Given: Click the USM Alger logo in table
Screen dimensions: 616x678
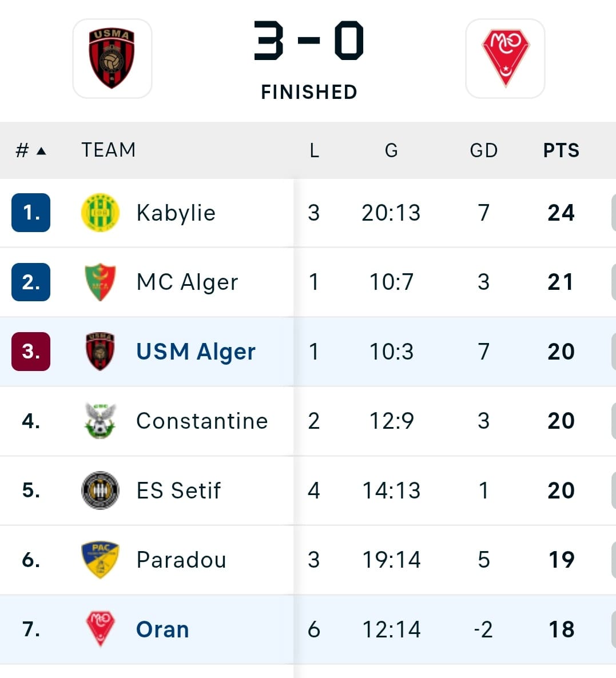Looking at the screenshot, I should 100,352.
